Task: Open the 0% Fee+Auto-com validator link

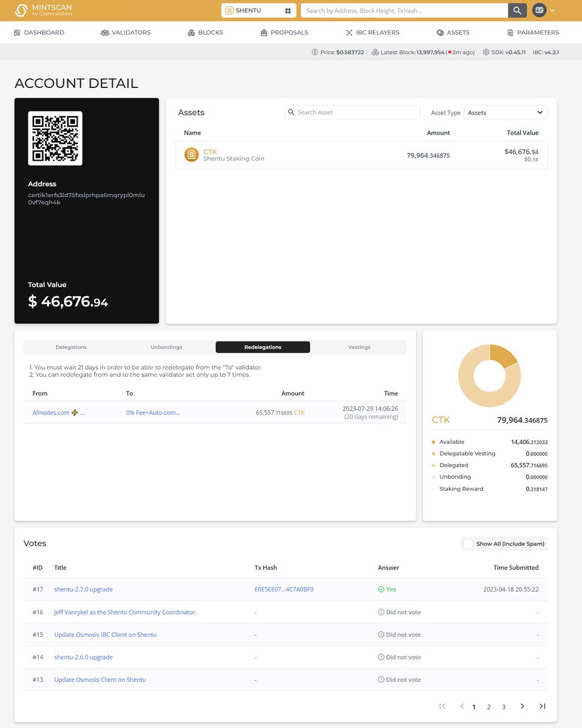Action: coord(153,413)
